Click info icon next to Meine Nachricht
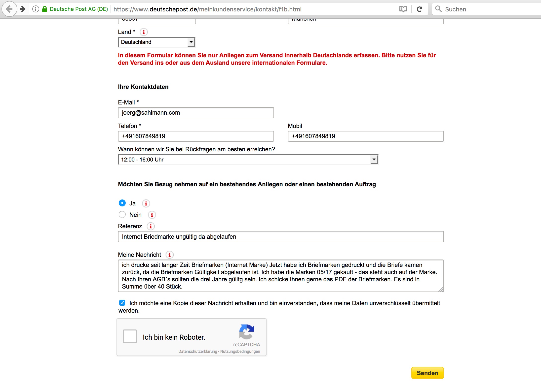This screenshot has height=392, width=541. tap(169, 255)
